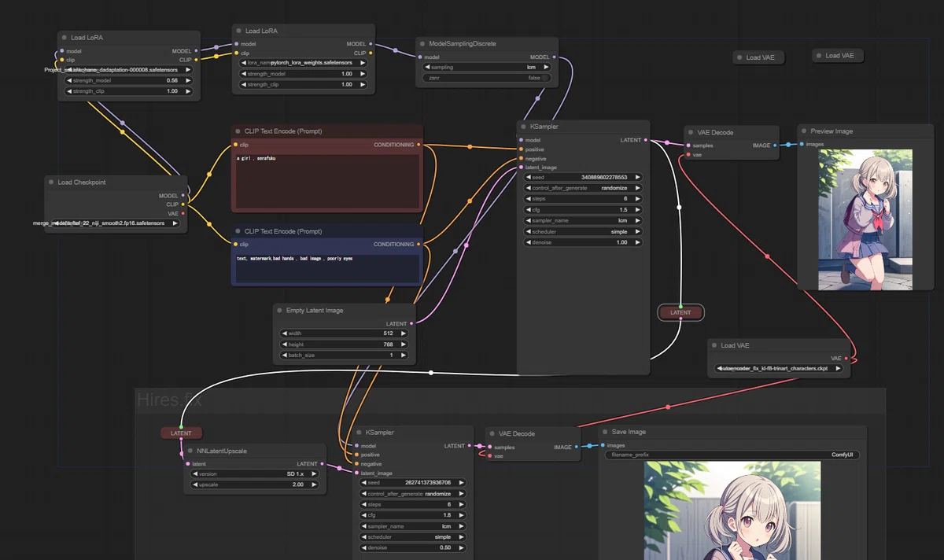
Task: Collapse the KSampler node with denoise 0.50
Action: pos(359,433)
